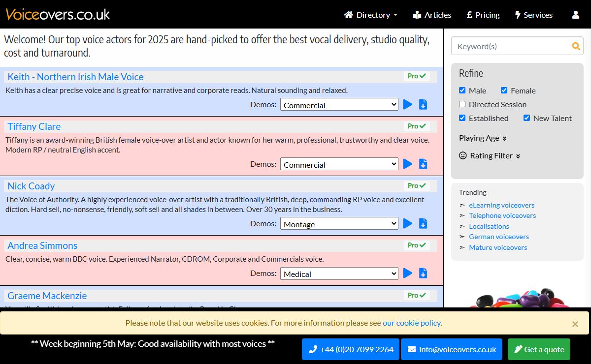Open the Pricing page
Viewport: 591px width, 364px height.
pos(483,15)
